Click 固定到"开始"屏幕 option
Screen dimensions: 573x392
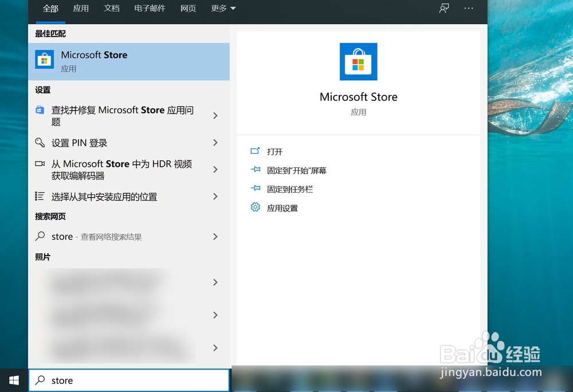coord(297,170)
